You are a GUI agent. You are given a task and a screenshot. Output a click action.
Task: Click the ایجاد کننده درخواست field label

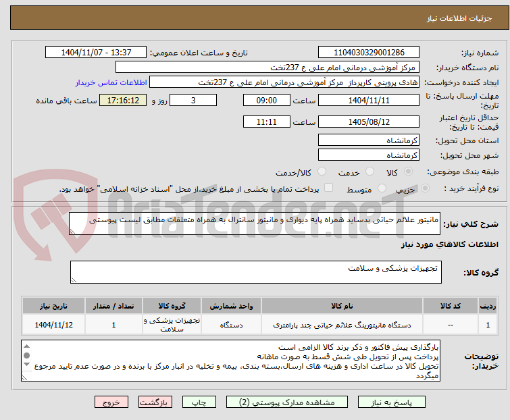click(462, 82)
